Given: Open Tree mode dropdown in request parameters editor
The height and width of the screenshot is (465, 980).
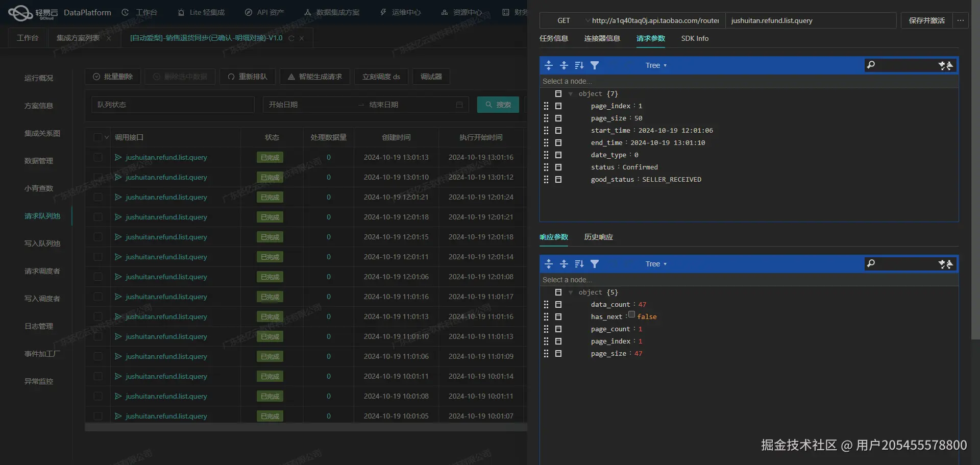Looking at the screenshot, I should tap(656, 65).
